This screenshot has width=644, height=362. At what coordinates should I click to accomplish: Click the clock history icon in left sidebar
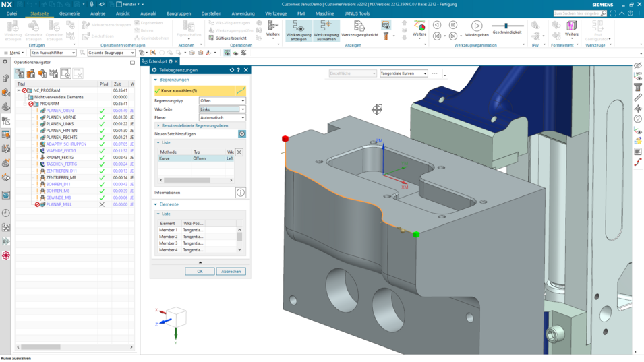pos(6,213)
